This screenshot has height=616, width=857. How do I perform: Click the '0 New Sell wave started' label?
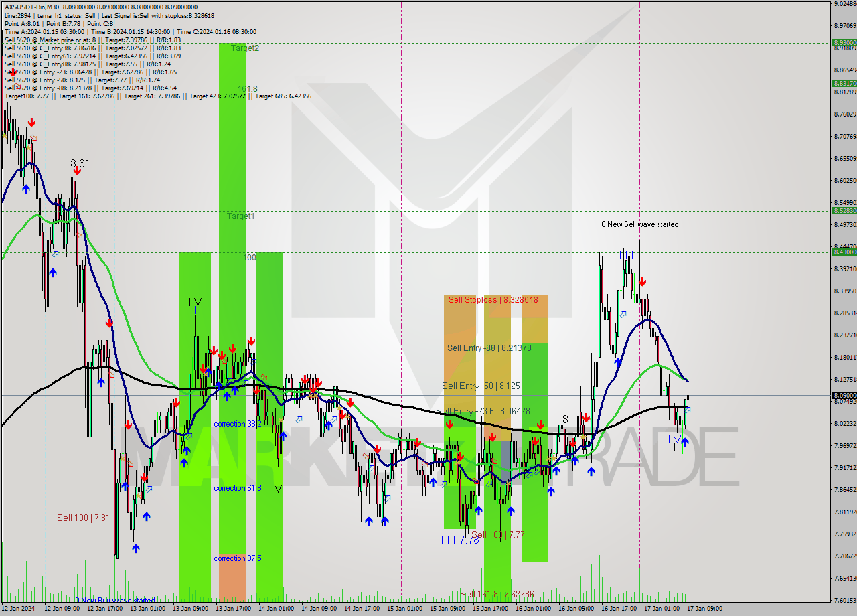pyautogui.click(x=640, y=224)
